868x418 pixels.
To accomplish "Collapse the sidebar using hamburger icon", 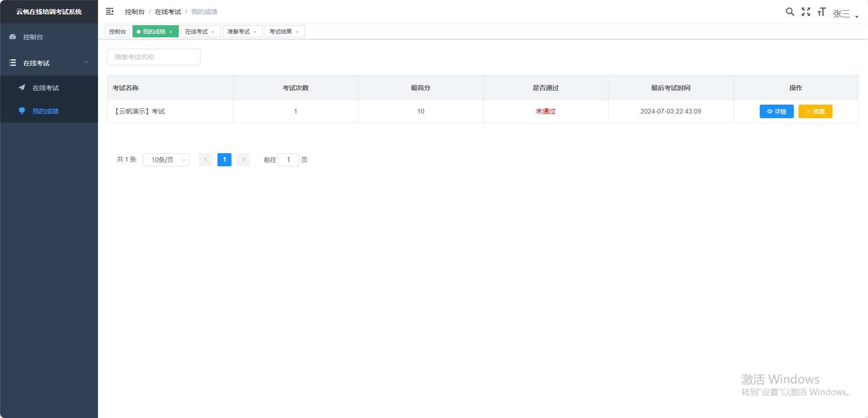I will [110, 11].
